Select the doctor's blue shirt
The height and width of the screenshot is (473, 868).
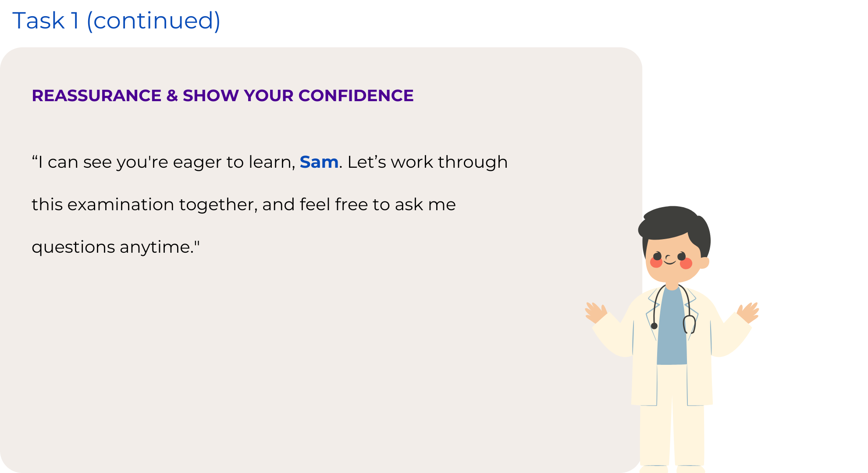coord(672,326)
